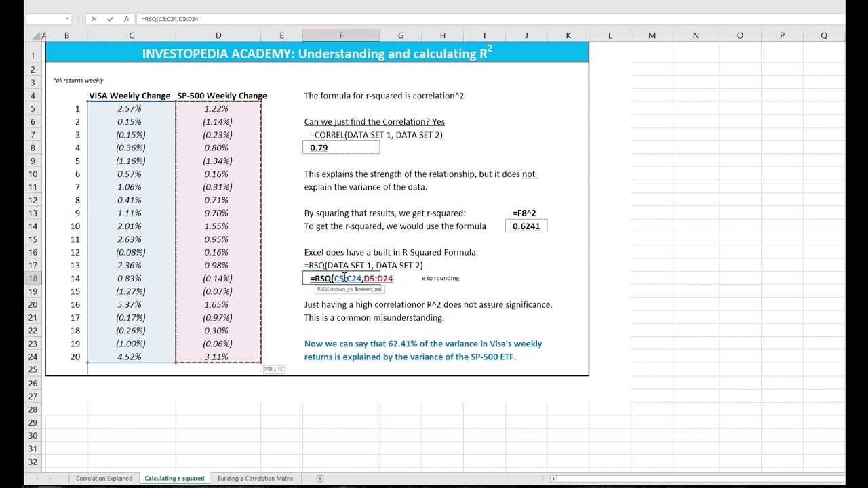This screenshot has width=868, height=488.
Task: Click 'This is a common misunderstanding.' text
Action: 374,318
